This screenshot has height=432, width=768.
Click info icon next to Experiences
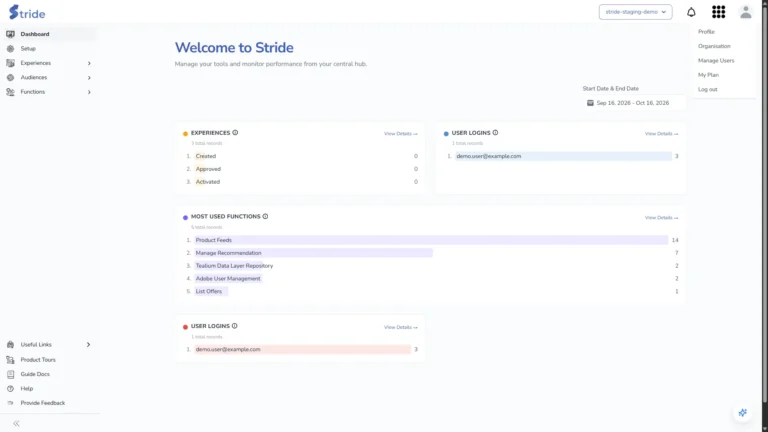coord(235,133)
